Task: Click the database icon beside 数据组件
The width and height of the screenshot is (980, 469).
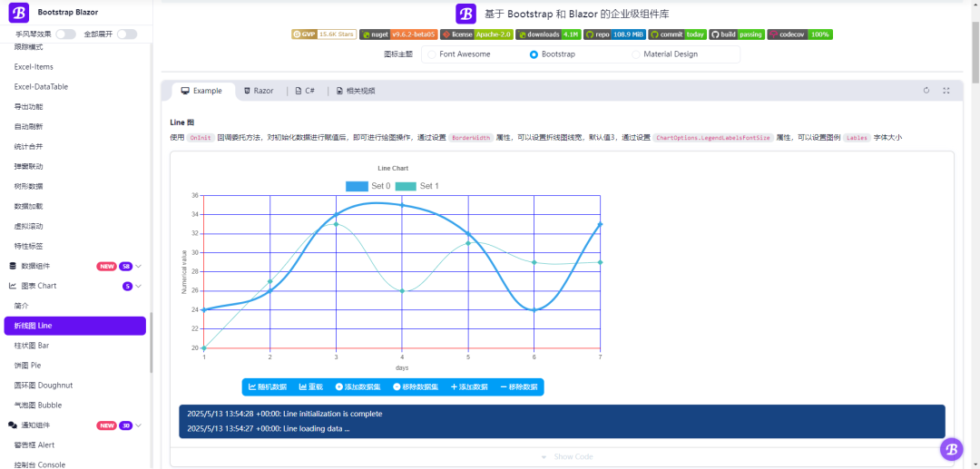Action: [x=13, y=266]
